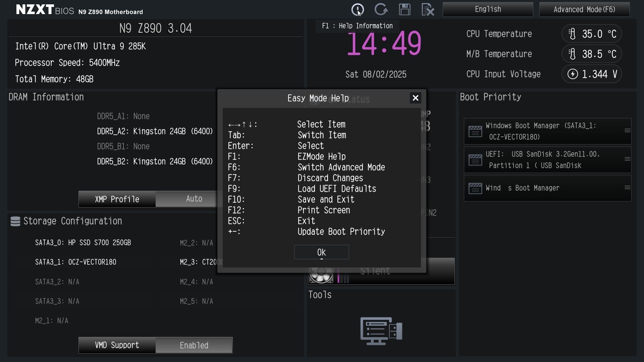The width and height of the screenshot is (644, 362).
Task: Click the 35.0 °C CPU temperature value
Action: tap(599, 34)
